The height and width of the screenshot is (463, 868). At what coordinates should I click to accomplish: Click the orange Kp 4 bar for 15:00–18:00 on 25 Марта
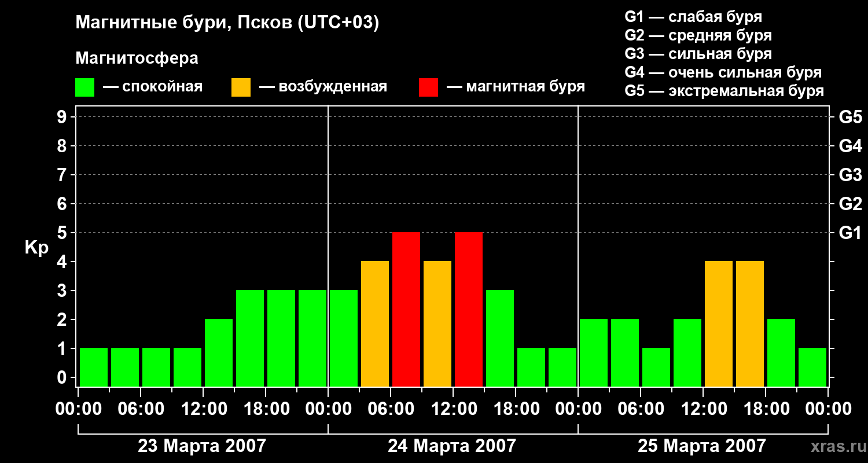[750, 324]
